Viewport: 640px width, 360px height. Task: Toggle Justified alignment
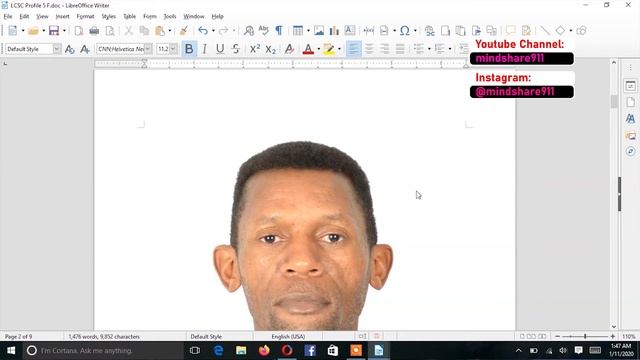click(x=400, y=49)
